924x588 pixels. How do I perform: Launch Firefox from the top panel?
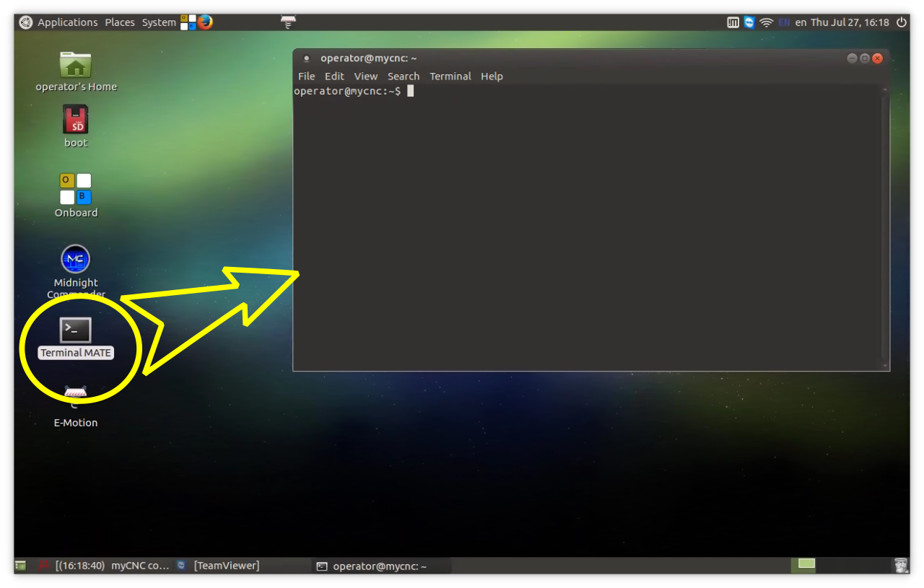[206, 22]
